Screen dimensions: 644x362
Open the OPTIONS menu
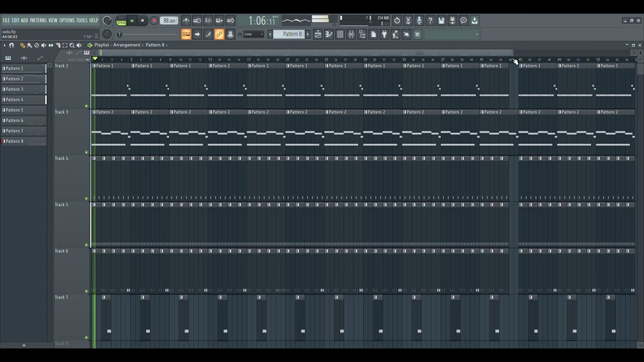click(x=67, y=21)
